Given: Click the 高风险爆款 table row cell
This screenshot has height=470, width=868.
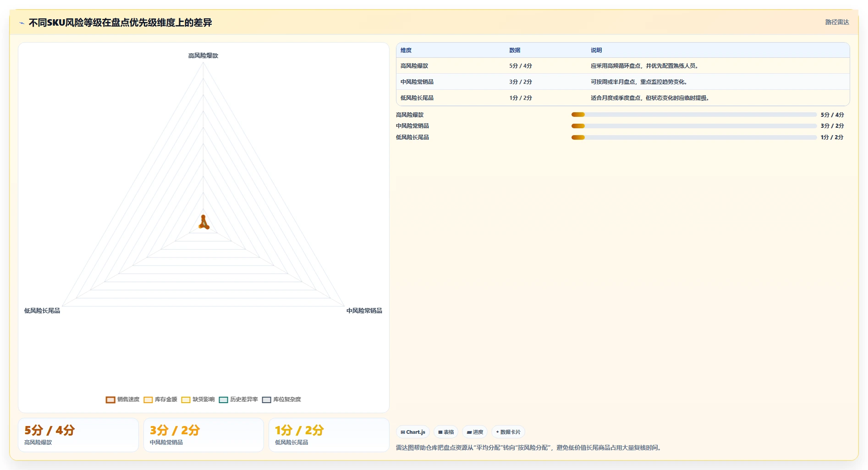Looking at the screenshot, I should click(x=414, y=66).
